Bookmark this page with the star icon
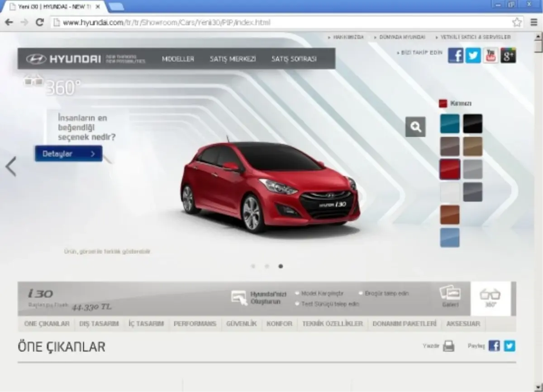543x392 pixels. click(517, 22)
